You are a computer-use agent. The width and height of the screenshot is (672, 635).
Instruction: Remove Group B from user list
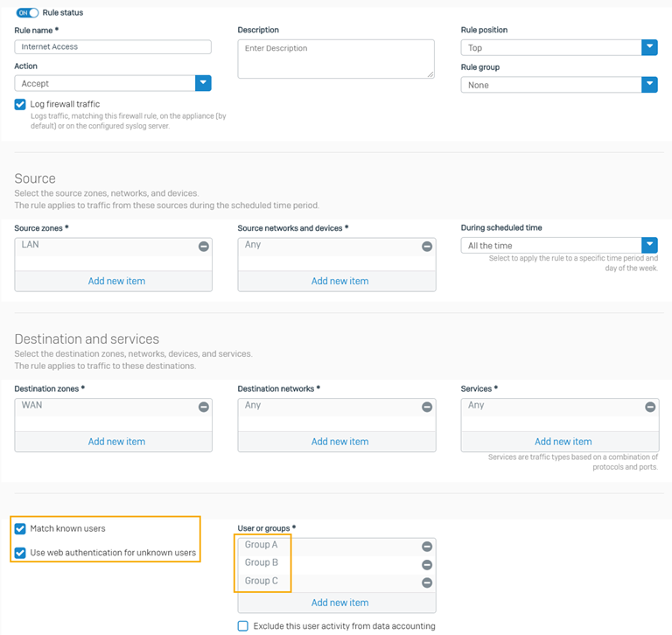(x=427, y=565)
